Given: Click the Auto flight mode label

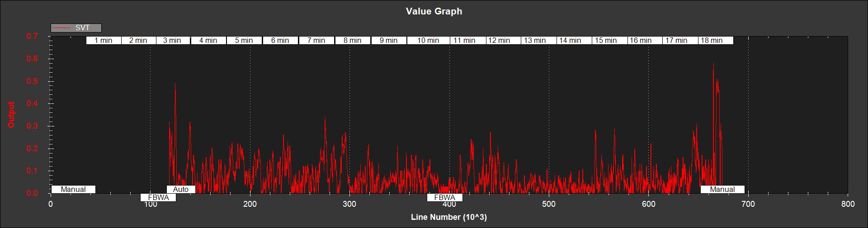Looking at the screenshot, I should [x=181, y=190].
